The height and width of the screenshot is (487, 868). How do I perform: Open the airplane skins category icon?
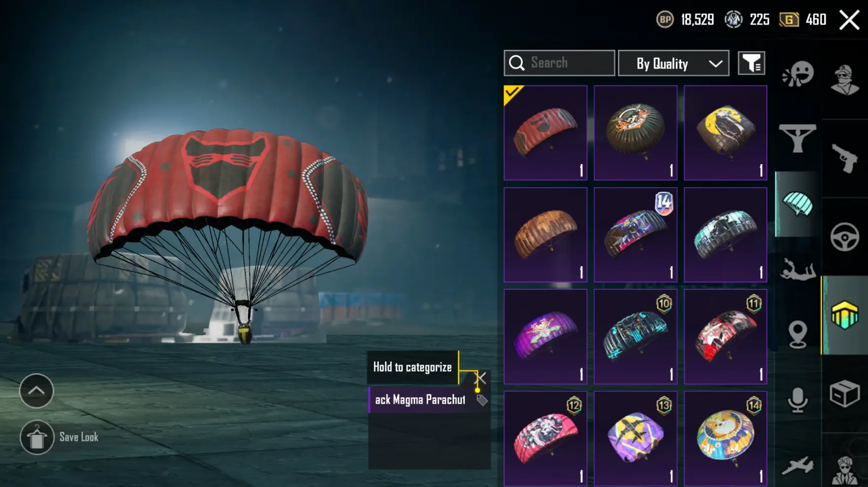pyautogui.click(x=797, y=465)
